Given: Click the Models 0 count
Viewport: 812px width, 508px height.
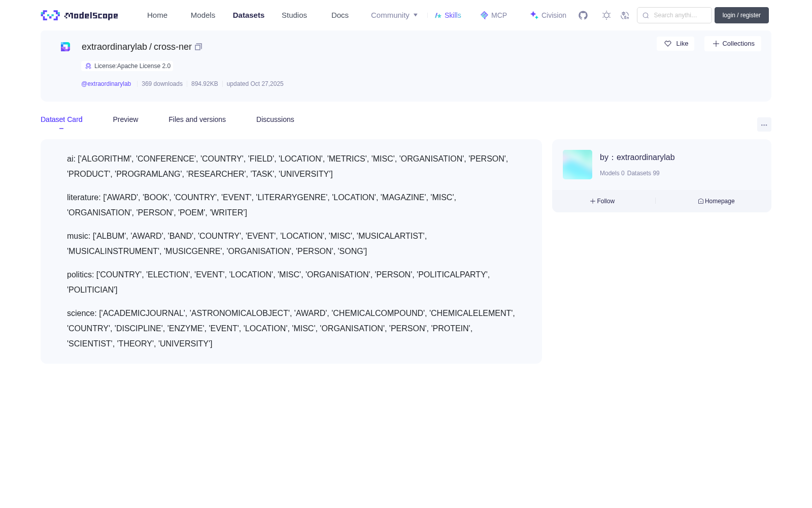Looking at the screenshot, I should click(x=612, y=173).
